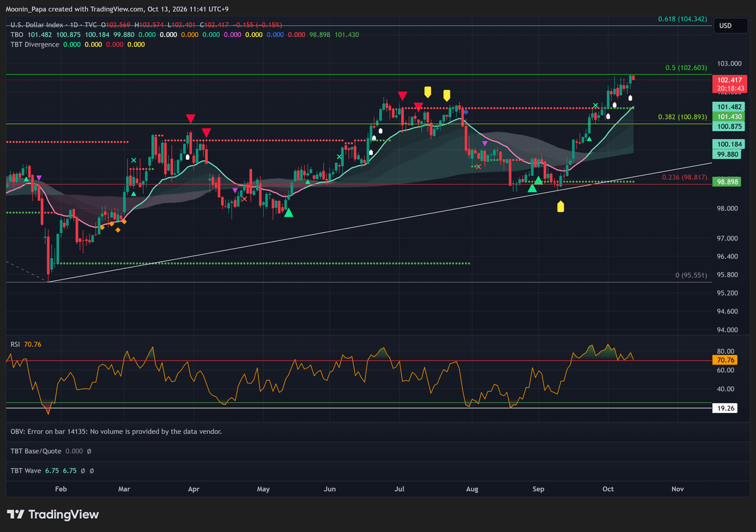The image size is (756, 532).
Task: Click the orange 70.76 RSI value label
Action: [x=726, y=360]
